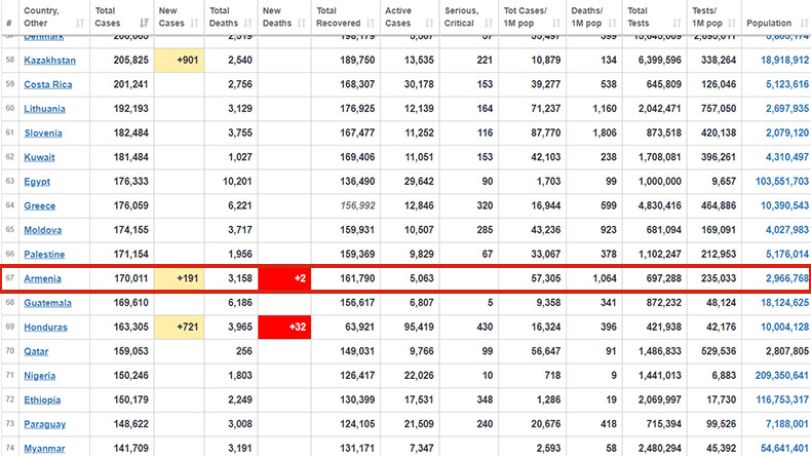Select Honduras red +32 new deaths cell
Screen dimensions: 811x456
coord(284,327)
